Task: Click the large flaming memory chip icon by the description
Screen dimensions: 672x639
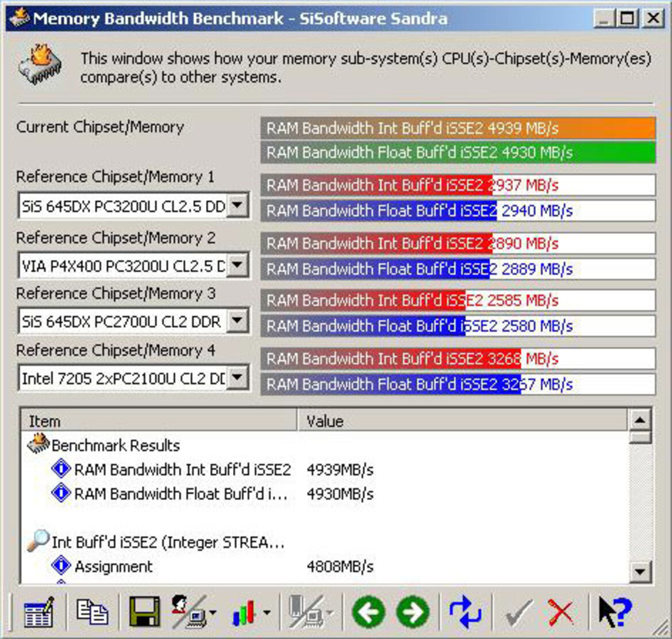Action: [x=40, y=64]
